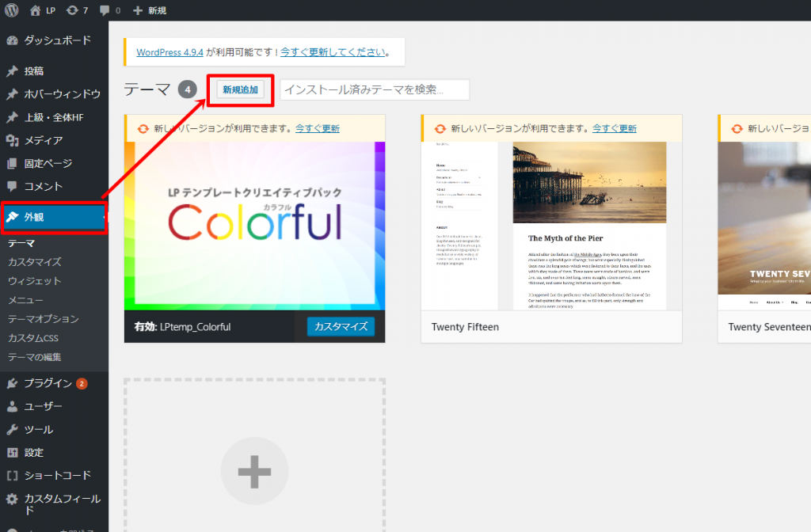Click the 上級・全体HF pin icon
Image resolution: width=811 pixels, height=532 pixels.
click(13, 117)
